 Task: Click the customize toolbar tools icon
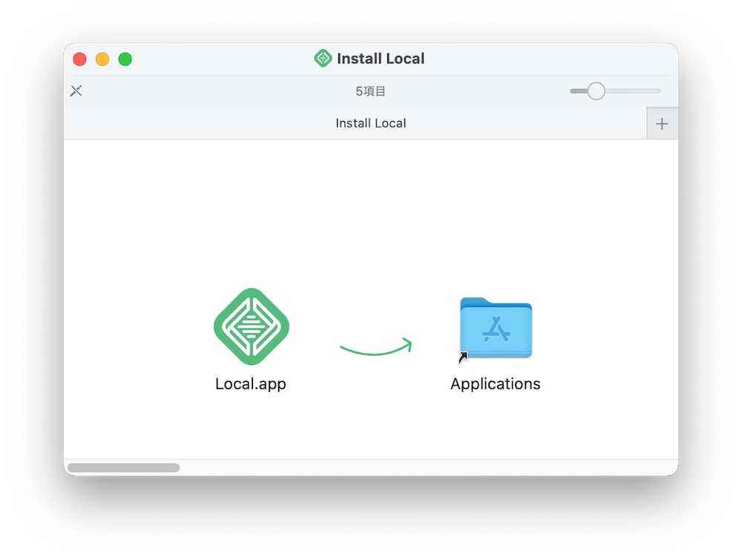click(x=76, y=90)
